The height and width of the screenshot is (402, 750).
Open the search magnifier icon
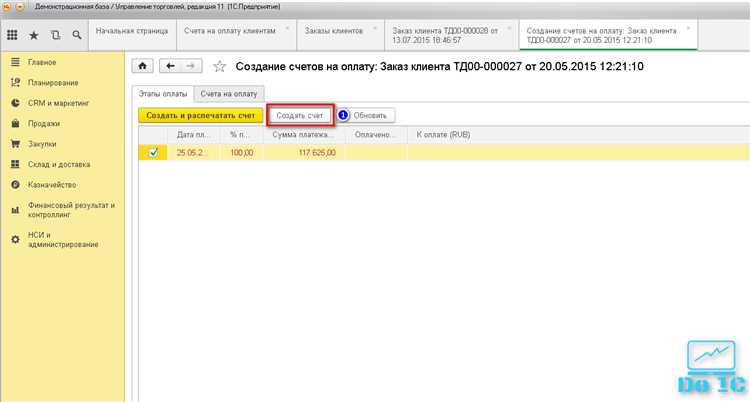[77, 35]
